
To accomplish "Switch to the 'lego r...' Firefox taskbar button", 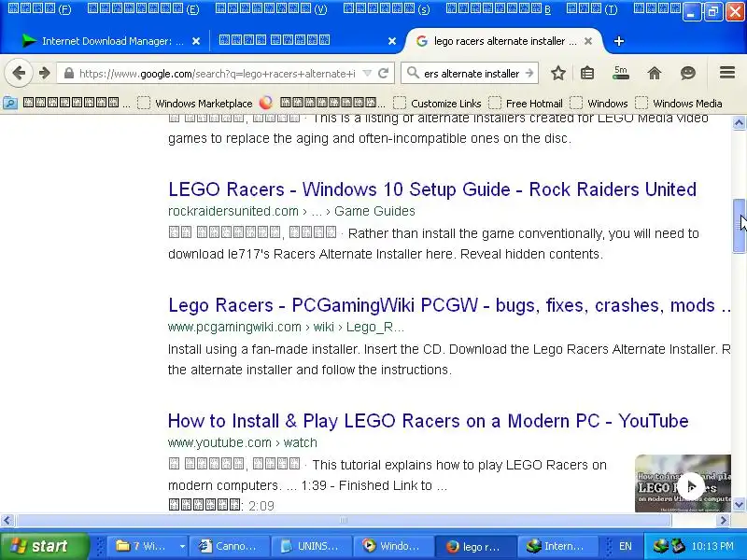I will tap(476, 546).
